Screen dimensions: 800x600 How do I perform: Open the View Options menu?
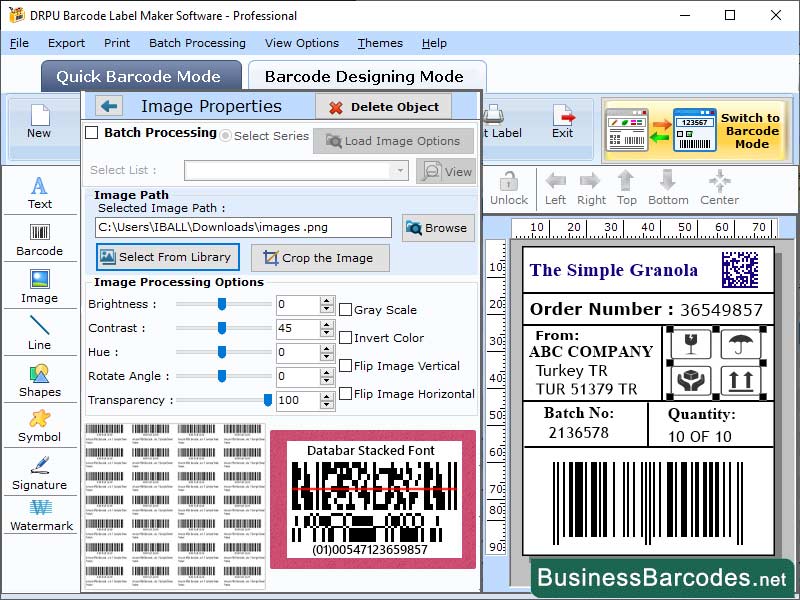[x=302, y=43]
